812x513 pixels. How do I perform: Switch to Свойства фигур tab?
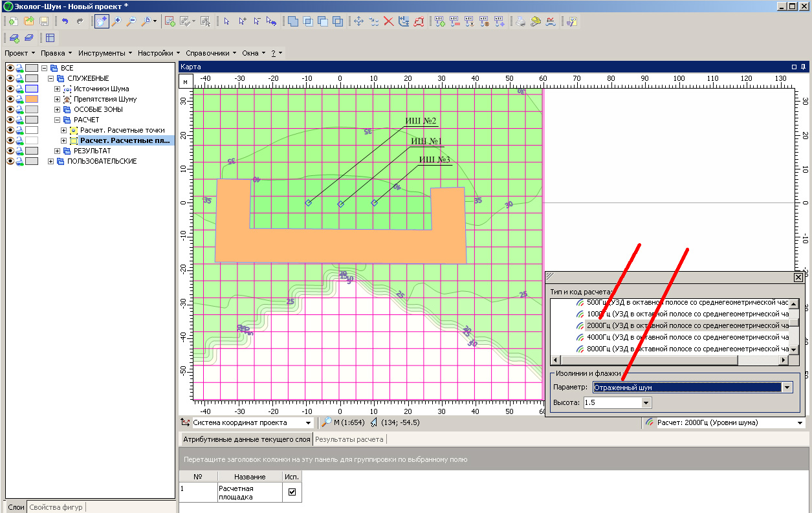click(56, 507)
